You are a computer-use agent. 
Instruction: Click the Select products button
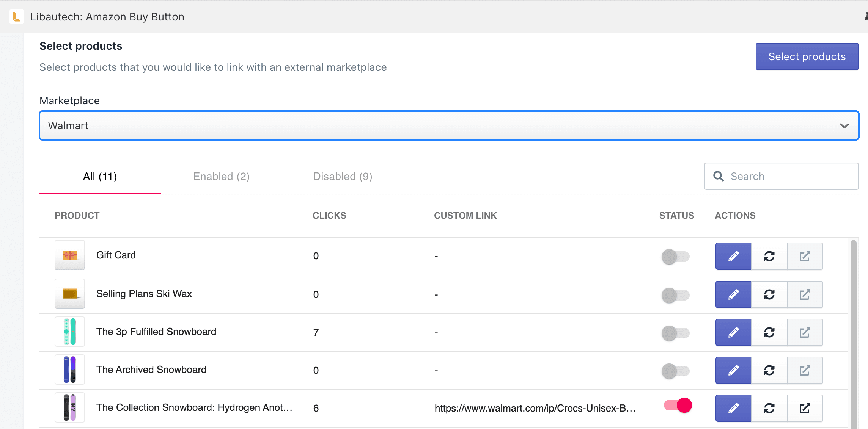(807, 56)
